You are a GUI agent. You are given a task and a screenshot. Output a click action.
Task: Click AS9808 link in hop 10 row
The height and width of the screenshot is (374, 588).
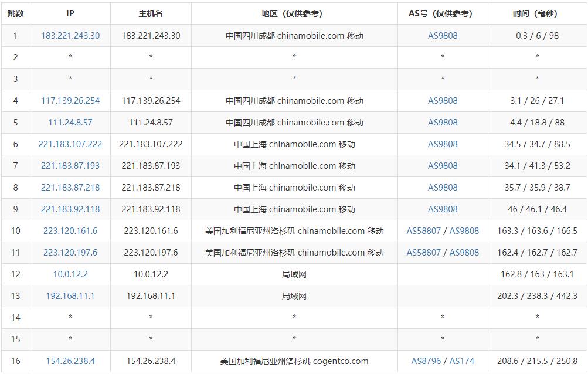pos(464,231)
